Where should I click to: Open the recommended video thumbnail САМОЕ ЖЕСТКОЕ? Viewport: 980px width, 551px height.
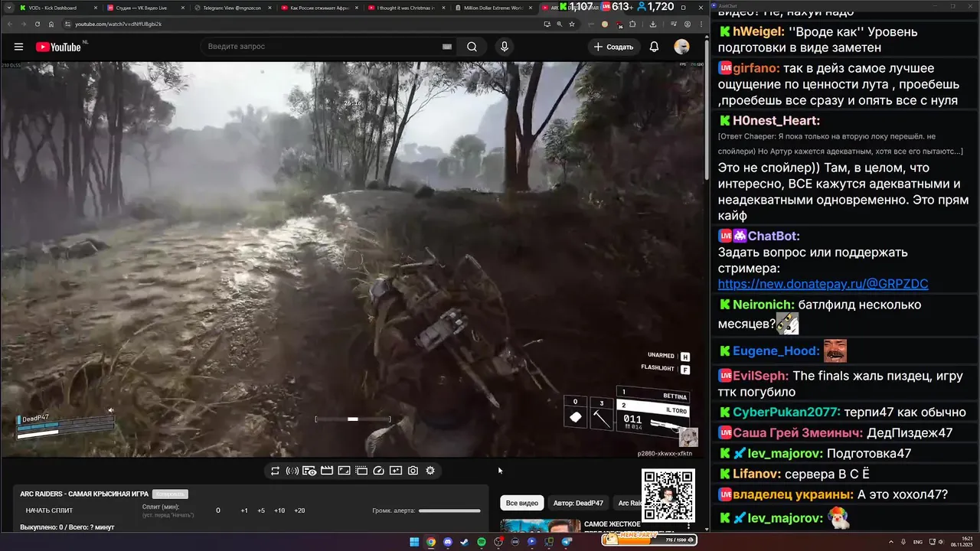pos(541,526)
